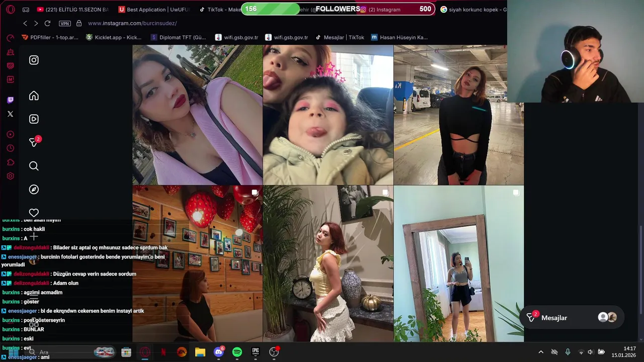This screenshot has height=362, width=644.
Task: Open the PDFfiller bookmark
Action: [50, 37]
